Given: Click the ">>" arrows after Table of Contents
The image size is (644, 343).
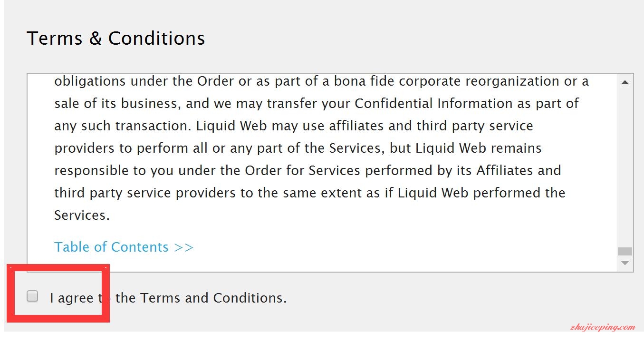Looking at the screenshot, I should 184,247.
